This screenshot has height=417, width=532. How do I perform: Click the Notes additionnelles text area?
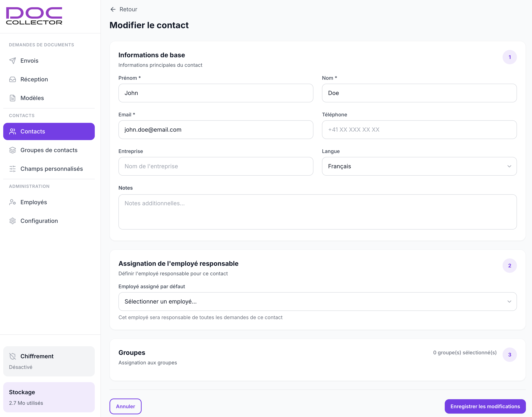point(317,212)
